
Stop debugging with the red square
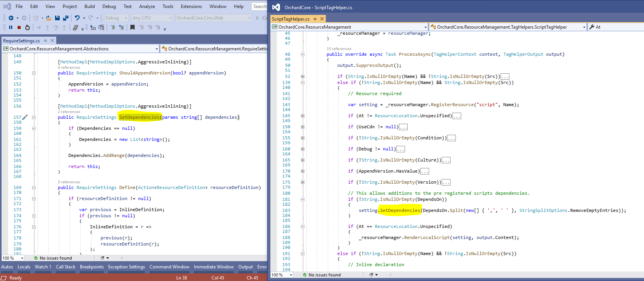tap(19, 27)
